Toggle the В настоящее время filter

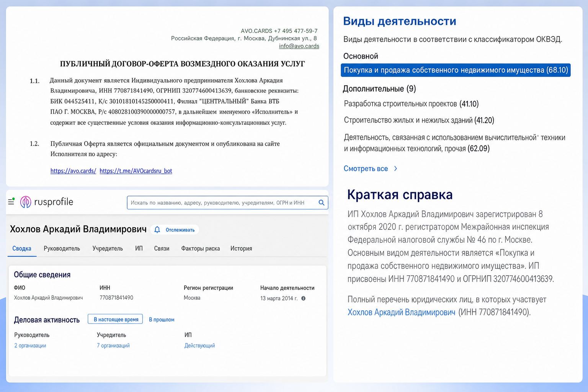pyautogui.click(x=115, y=319)
